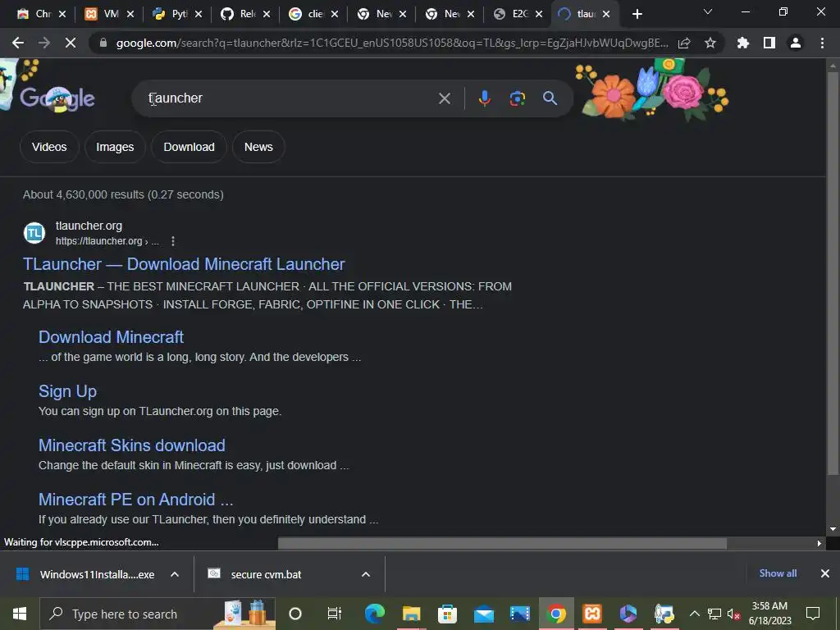
Task: Open XAMPP from the taskbar
Action: [x=592, y=614]
